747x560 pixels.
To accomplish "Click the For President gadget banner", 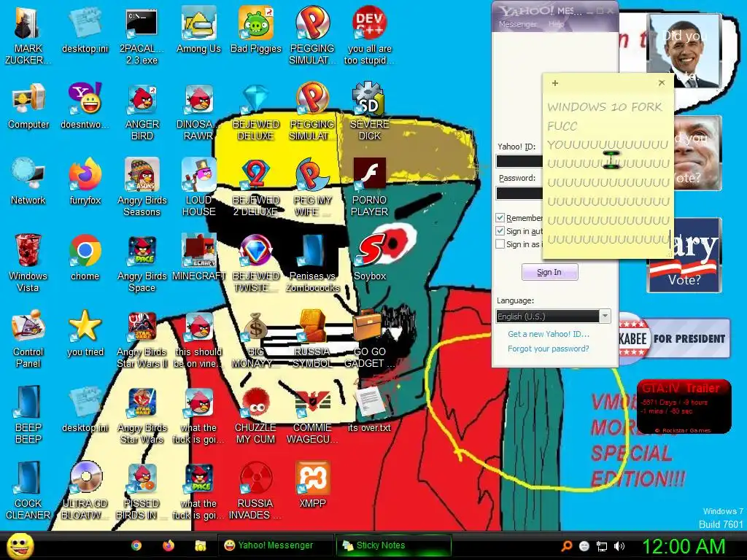I will [x=675, y=338].
